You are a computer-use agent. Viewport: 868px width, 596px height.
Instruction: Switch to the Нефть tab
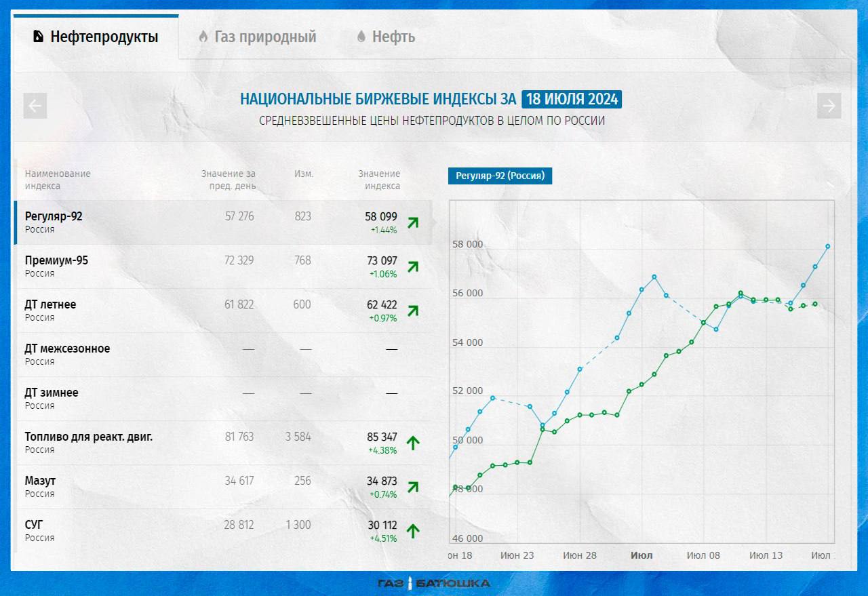pos(386,37)
